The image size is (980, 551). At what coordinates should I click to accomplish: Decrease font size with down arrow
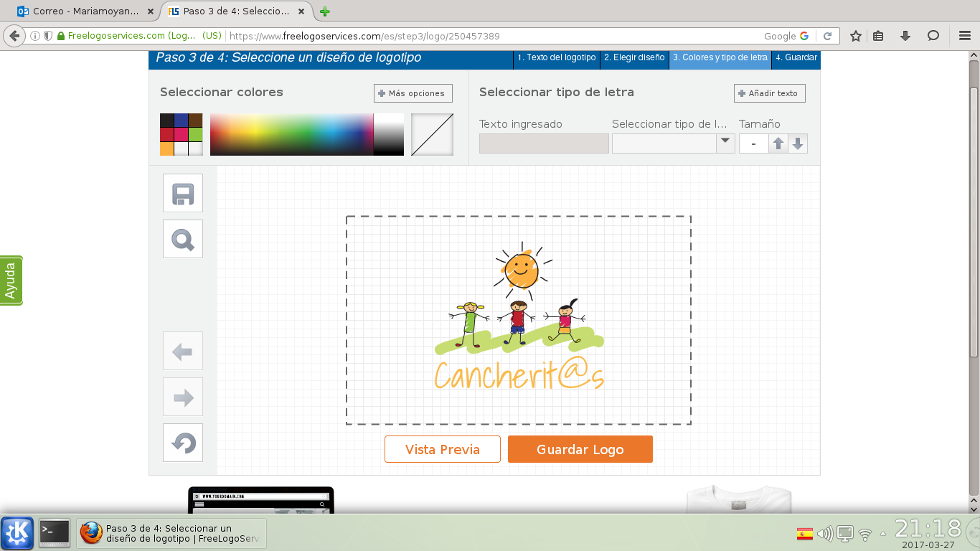click(x=798, y=143)
